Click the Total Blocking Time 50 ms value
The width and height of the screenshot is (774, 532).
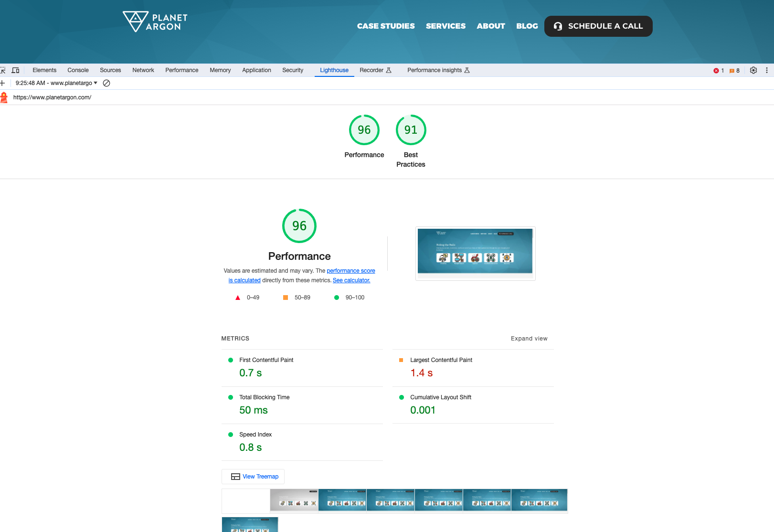click(254, 410)
